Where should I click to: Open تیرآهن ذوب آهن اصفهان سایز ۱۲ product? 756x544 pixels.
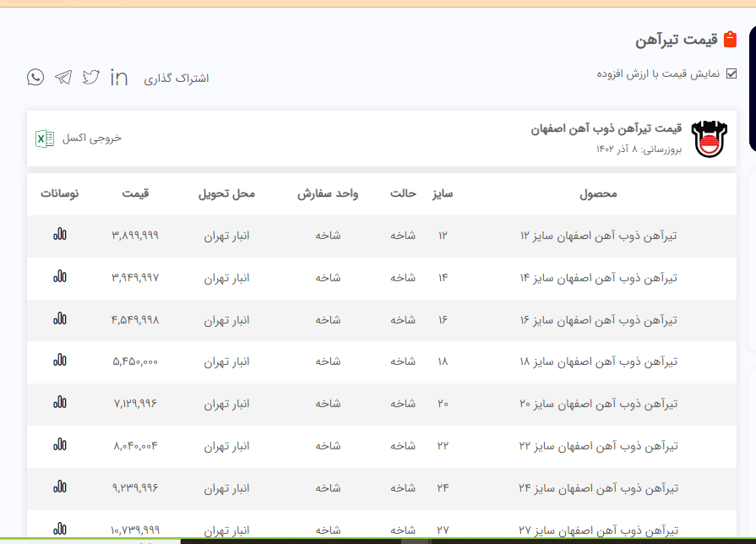point(598,236)
